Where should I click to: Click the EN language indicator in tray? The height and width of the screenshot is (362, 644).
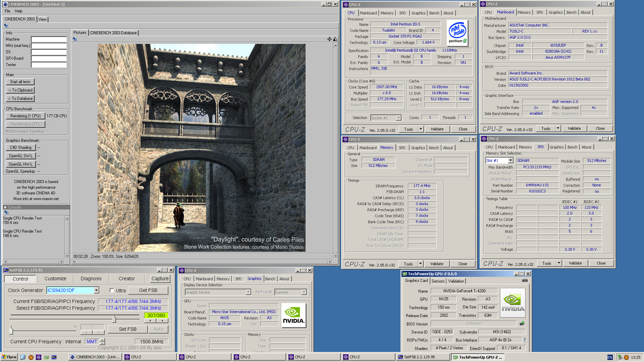[610, 357]
